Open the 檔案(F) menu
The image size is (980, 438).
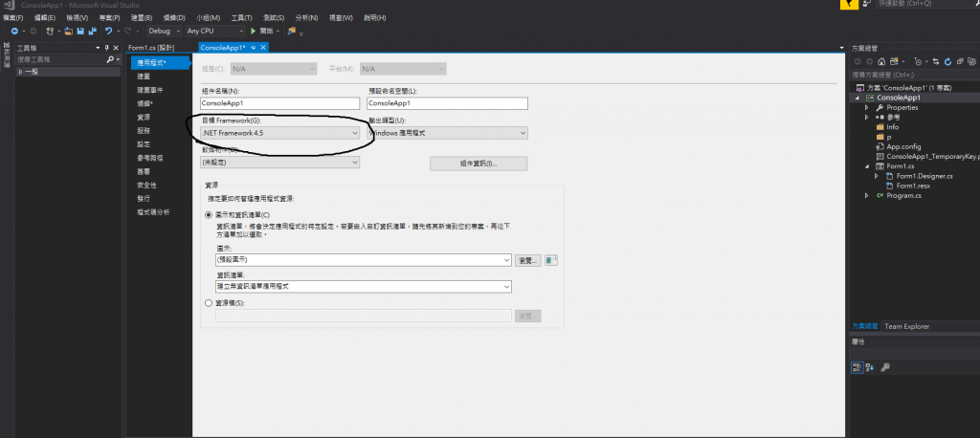point(13,17)
